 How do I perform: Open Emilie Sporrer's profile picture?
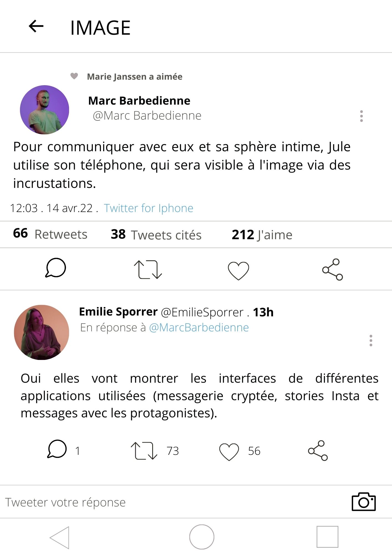click(42, 332)
